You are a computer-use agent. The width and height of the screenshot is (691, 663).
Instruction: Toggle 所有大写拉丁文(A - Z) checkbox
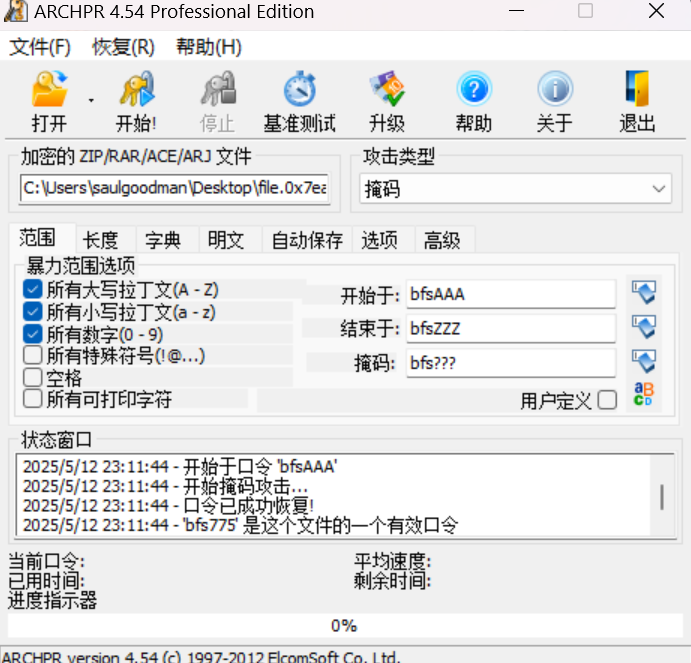[33, 290]
